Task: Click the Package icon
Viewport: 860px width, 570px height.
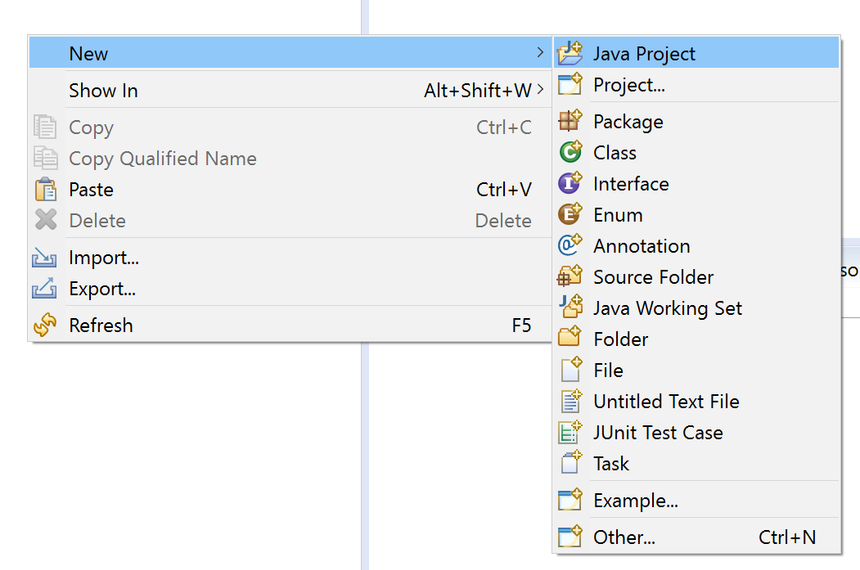Action: [570, 121]
